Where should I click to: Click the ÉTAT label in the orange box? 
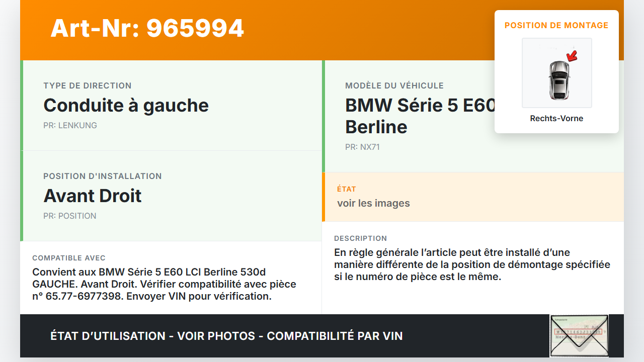pos(347,189)
